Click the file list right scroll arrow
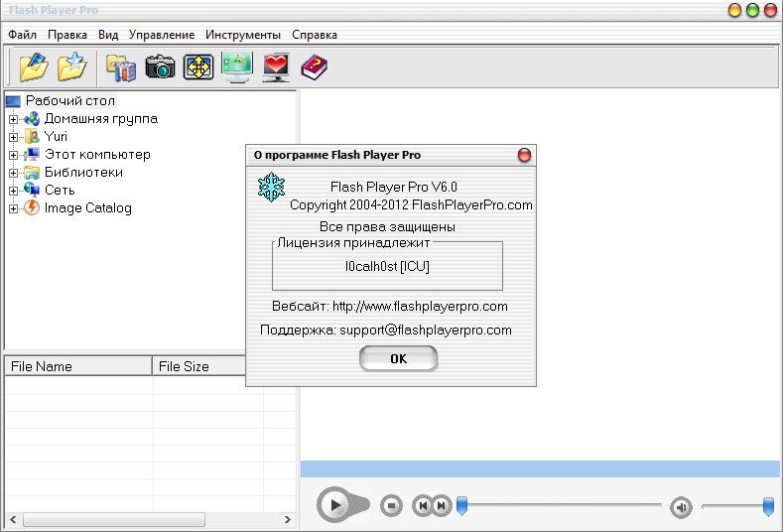 point(288,519)
